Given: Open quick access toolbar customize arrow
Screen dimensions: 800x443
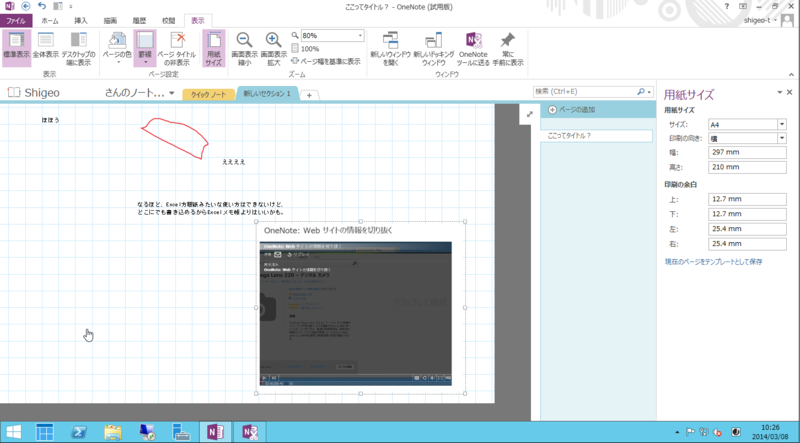Looking at the screenshot, I should tap(71, 7).
